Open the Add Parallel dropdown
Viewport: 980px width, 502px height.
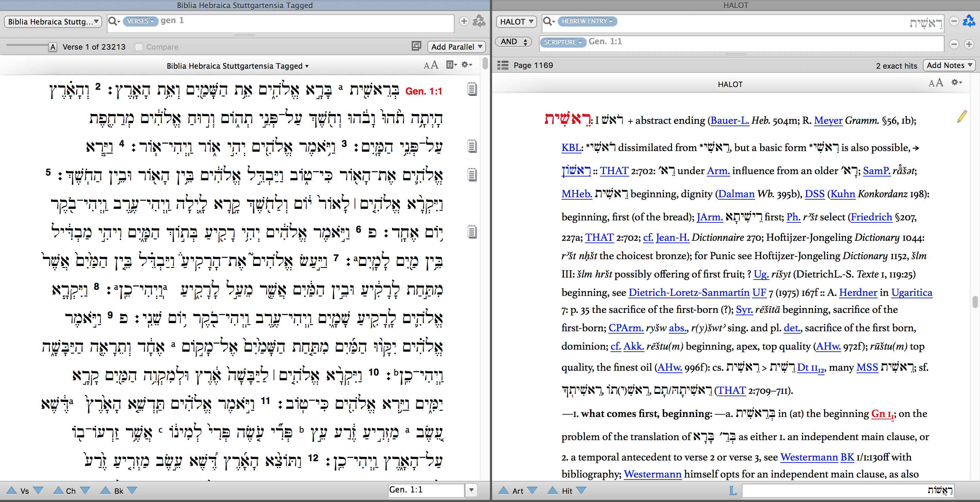point(456,47)
